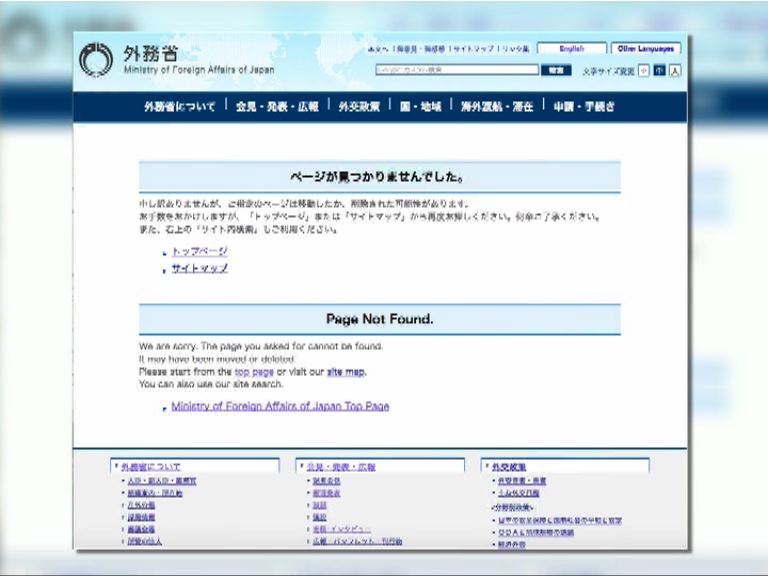
Task: Select the small text size icon
Action: [643, 71]
